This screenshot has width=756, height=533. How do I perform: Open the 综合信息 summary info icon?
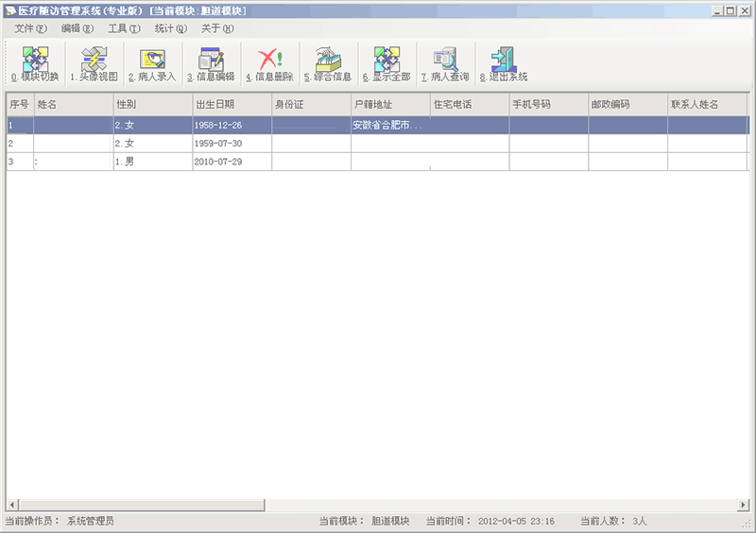328,63
